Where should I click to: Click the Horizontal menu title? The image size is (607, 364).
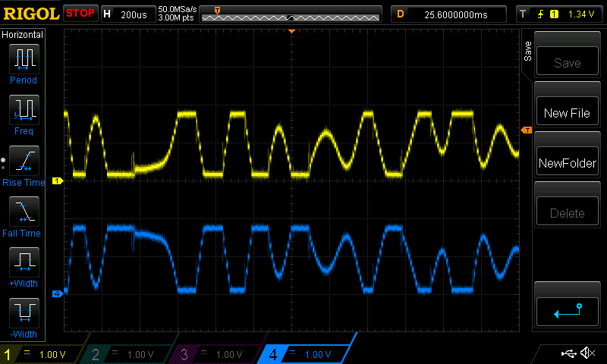(23, 35)
